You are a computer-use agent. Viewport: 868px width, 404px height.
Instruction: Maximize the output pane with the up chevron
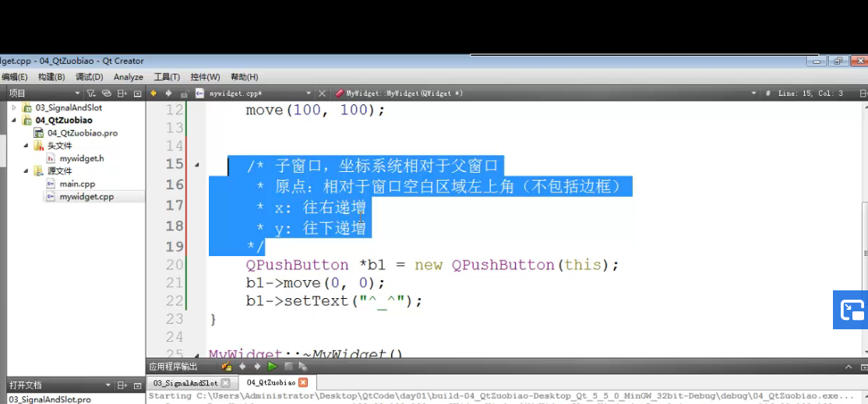pyautogui.click(x=849, y=367)
